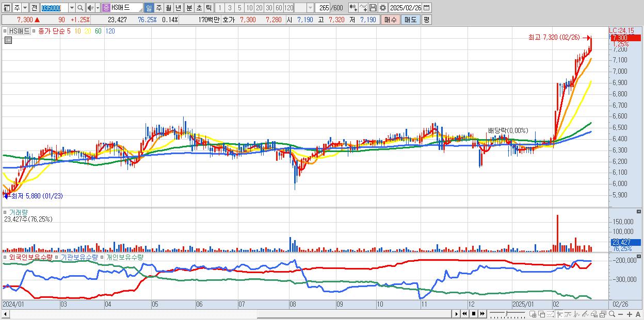
Task: Click the 전 button beside the stock code
Action: (x=34, y=8)
